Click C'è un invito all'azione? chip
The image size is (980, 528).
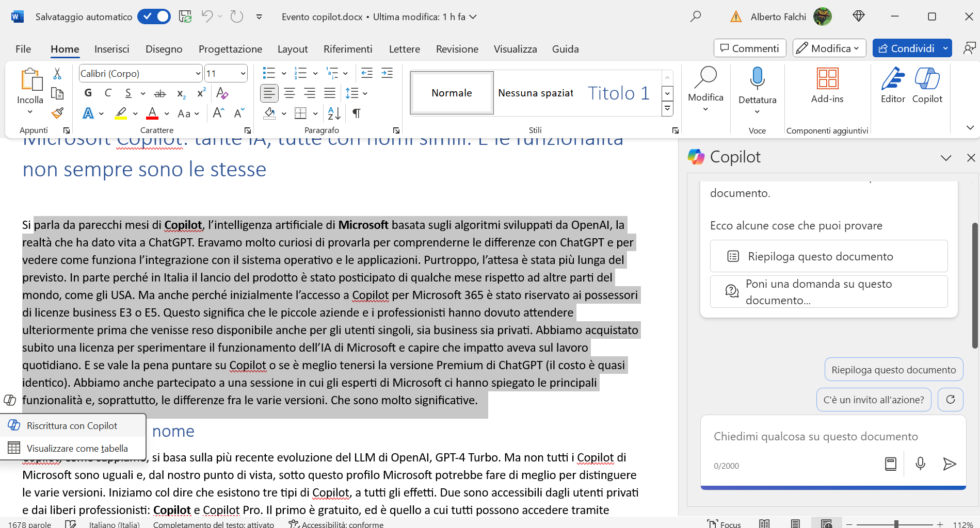click(874, 400)
